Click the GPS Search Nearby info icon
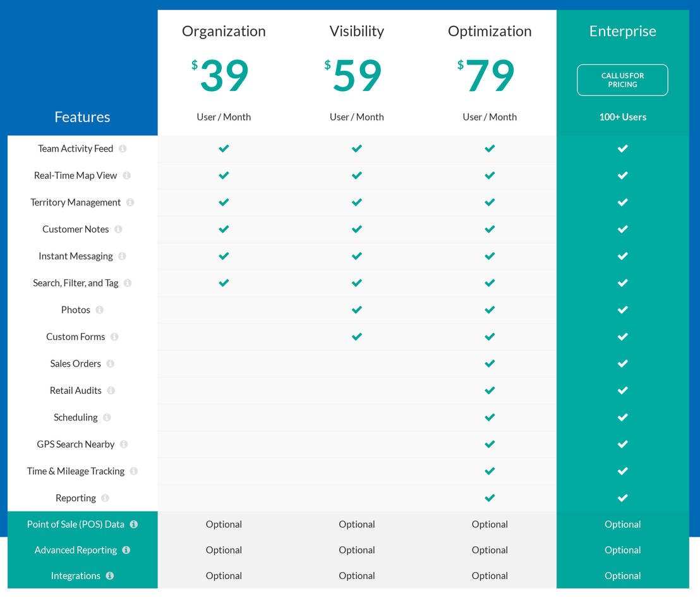Image resolution: width=700 pixels, height=603 pixels. 124,444
